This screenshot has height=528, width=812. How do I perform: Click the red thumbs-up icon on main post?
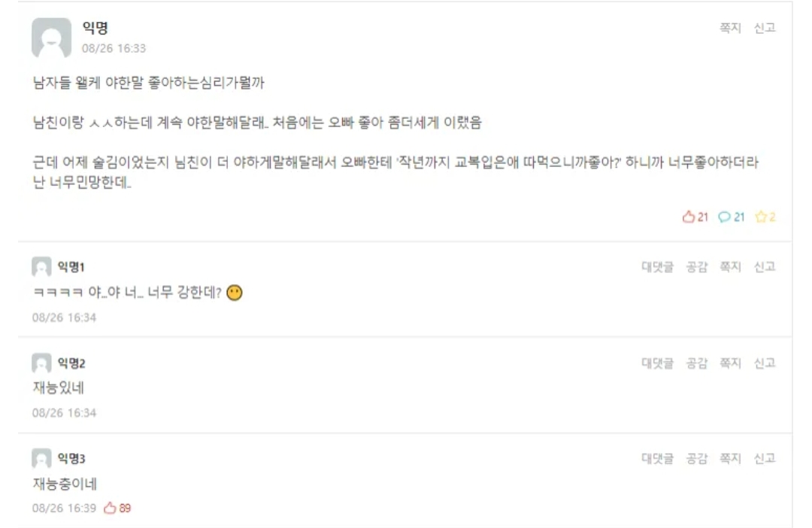point(688,217)
